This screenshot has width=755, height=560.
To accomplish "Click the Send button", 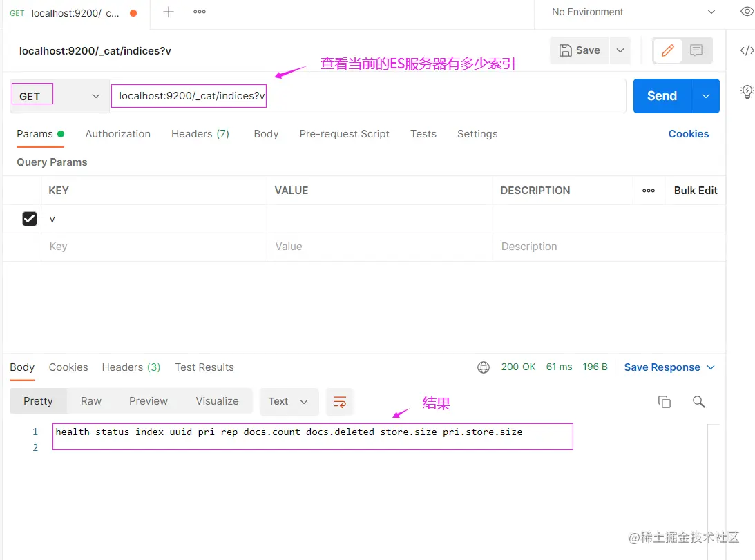I will point(662,96).
